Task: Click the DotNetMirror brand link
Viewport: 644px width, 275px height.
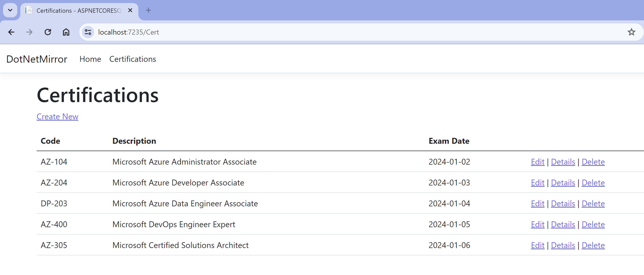Action: 37,59
